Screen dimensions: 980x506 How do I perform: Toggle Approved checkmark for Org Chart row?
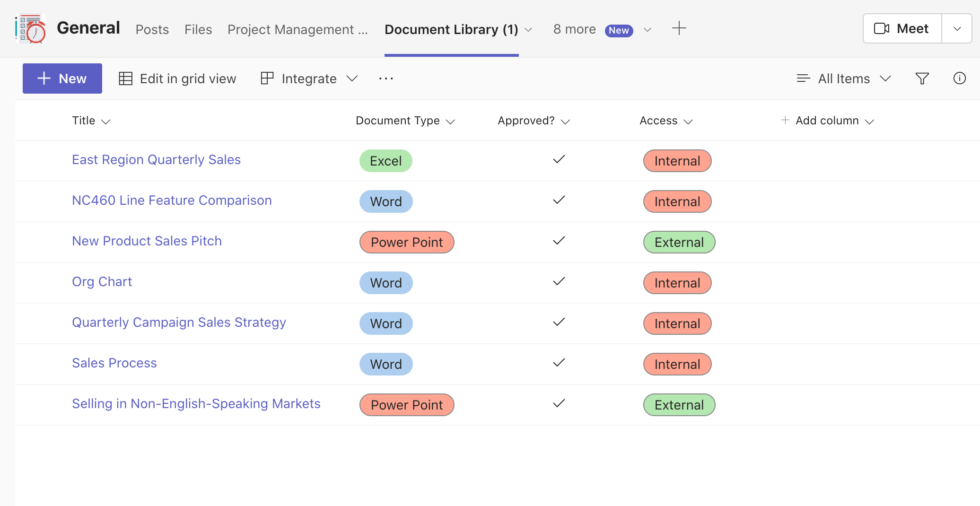pyautogui.click(x=559, y=282)
